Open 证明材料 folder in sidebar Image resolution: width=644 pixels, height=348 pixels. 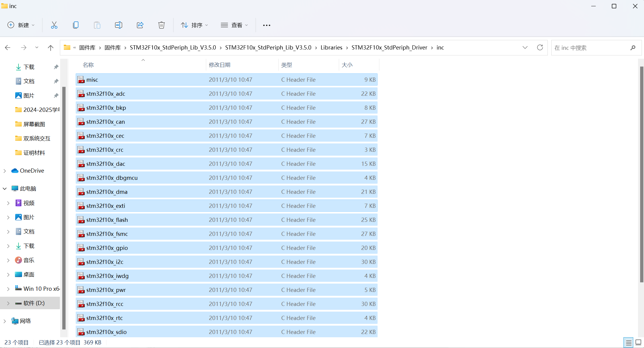[30, 153]
